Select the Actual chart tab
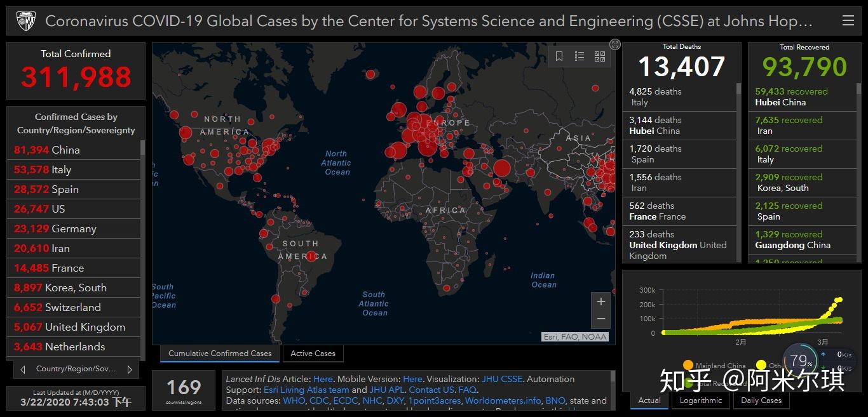Viewport: 868px width, 417px height. pyautogui.click(x=649, y=400)
